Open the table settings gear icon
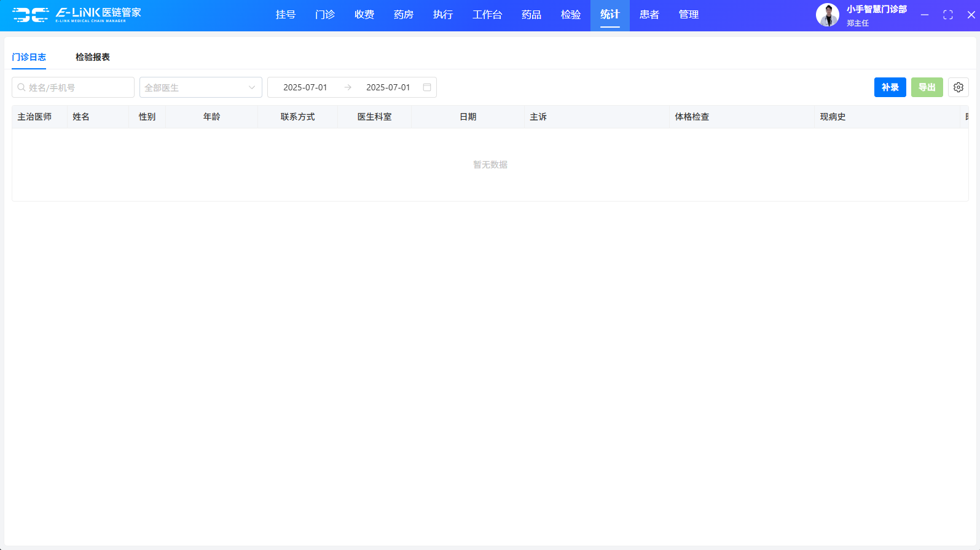This screenshot has height=550, width=980. coord(958,87)
